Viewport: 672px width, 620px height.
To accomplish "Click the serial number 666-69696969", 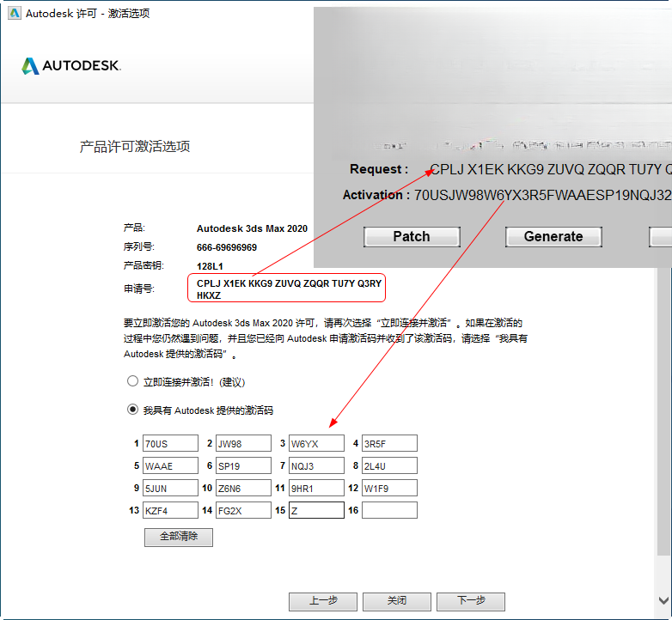I will point(227,247).
